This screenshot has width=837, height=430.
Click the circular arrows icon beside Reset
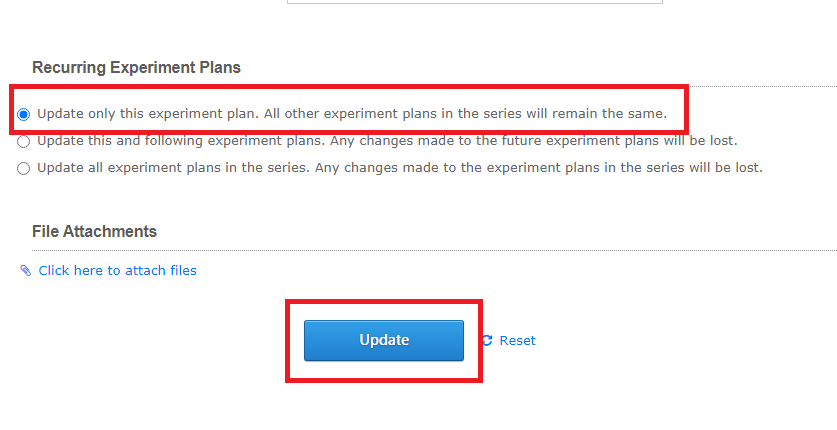point(487,340)
